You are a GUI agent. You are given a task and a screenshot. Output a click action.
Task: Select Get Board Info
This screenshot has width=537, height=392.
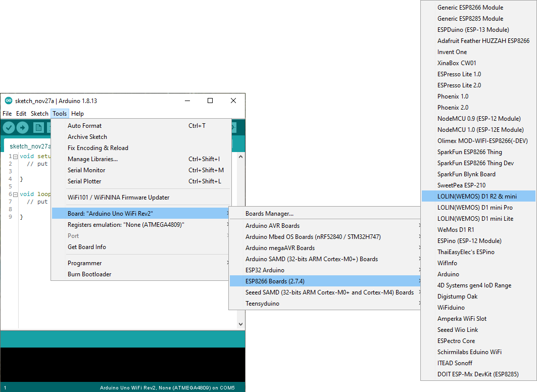[141, 247]
